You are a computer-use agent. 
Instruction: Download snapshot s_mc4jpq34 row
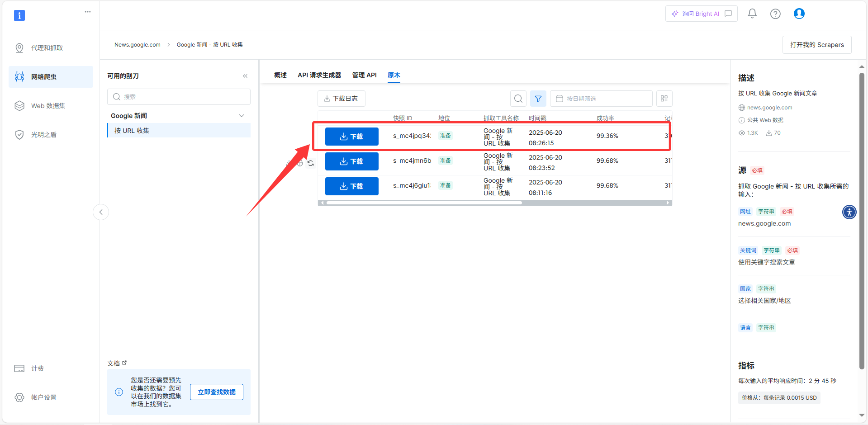(x=352, y=137)
